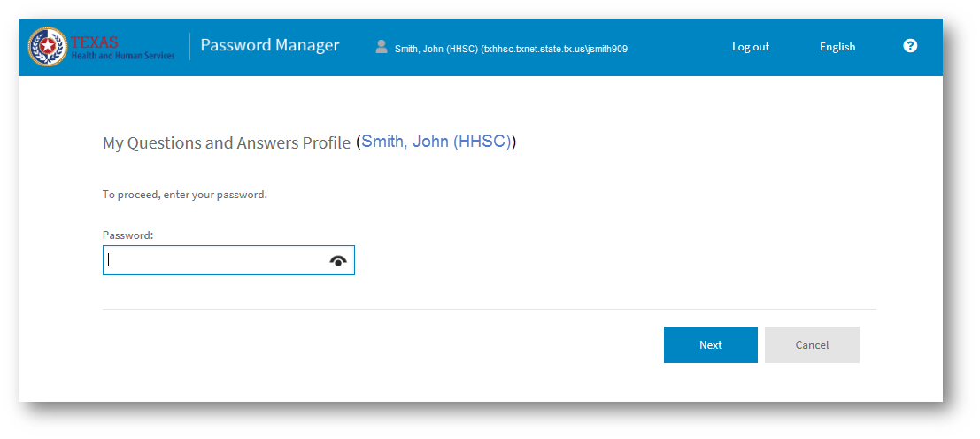
Task: Click the Password: field label
Action: click(128, 235)
